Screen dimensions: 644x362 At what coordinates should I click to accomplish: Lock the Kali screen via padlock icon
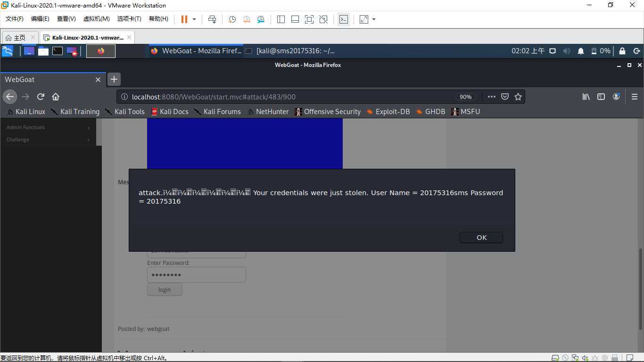click(x=622, y=51)
